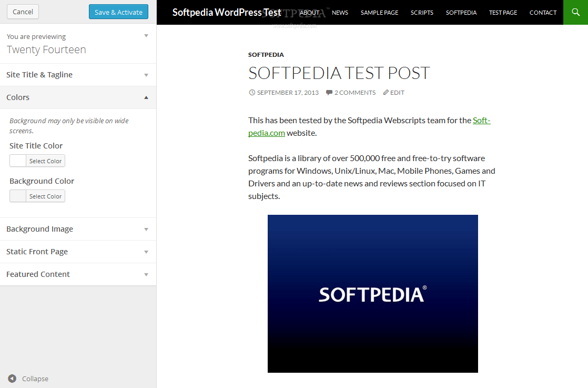Viewport: 588px width, 388px height.
Task: Click the Site Title Color swatch
Action: click(18, 161)
